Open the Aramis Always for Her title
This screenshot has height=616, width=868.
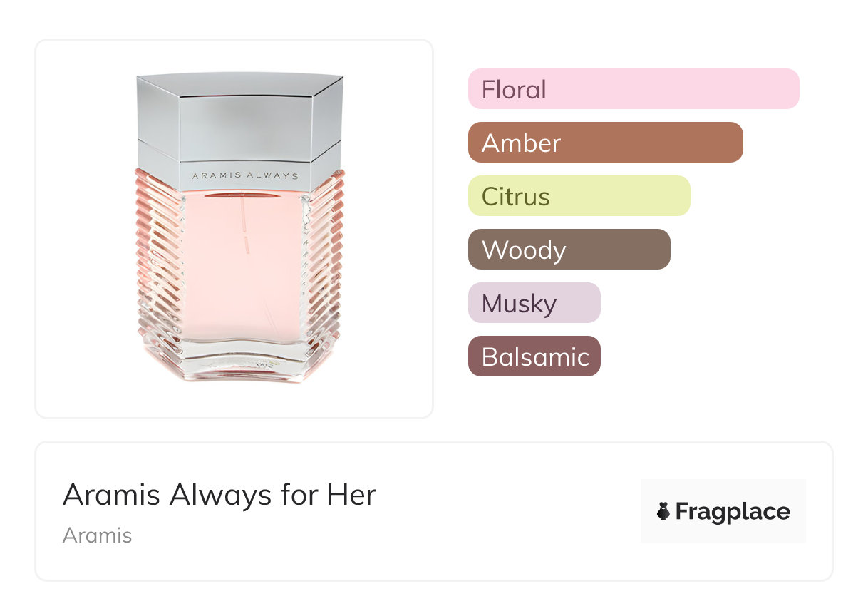pos(219,495)
